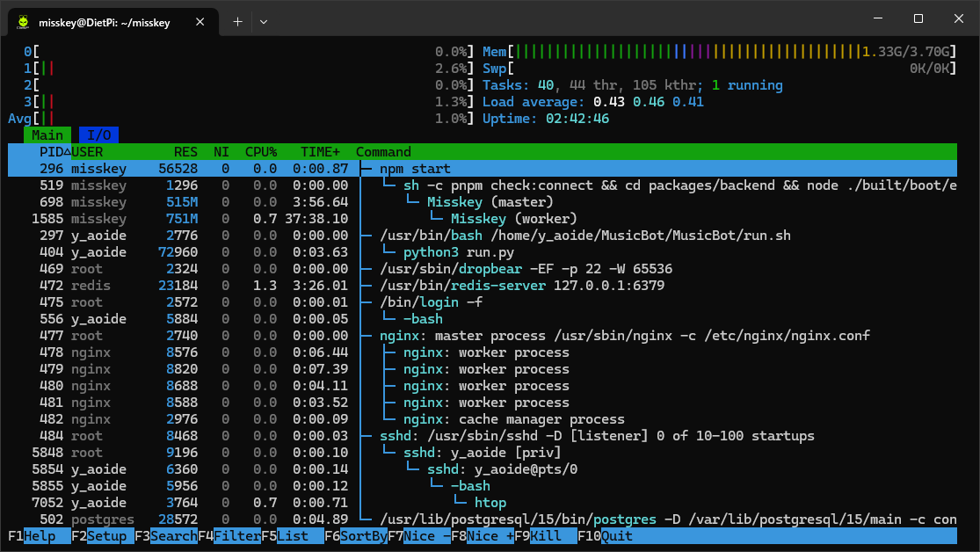The height and width of the screenshot is (552, 980).
Task: Switch to the I/O htop tab
Action: pos(98,135)
